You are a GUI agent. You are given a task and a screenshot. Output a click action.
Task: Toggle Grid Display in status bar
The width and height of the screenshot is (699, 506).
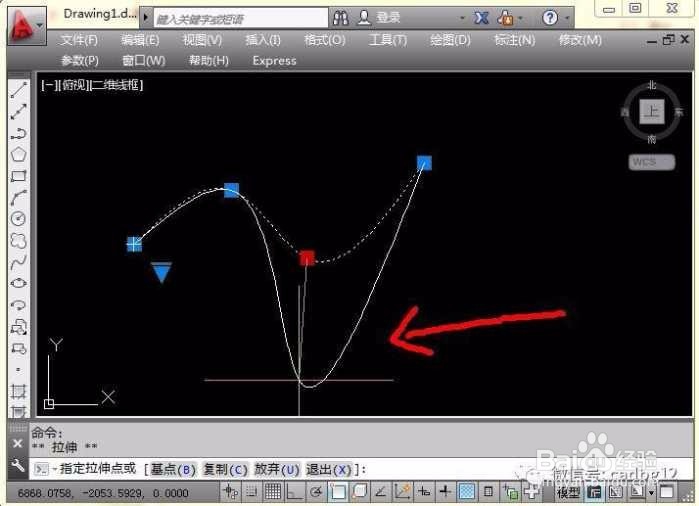[x=272, y=492]
